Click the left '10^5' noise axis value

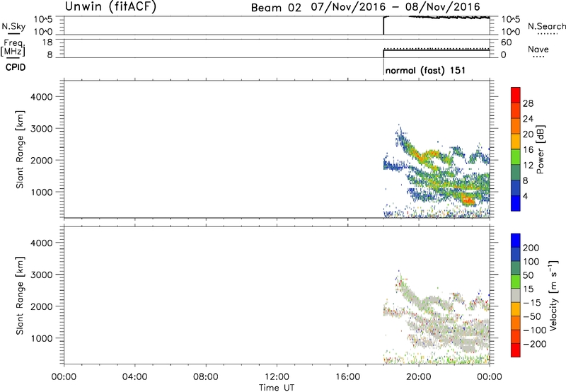(43, 19)
